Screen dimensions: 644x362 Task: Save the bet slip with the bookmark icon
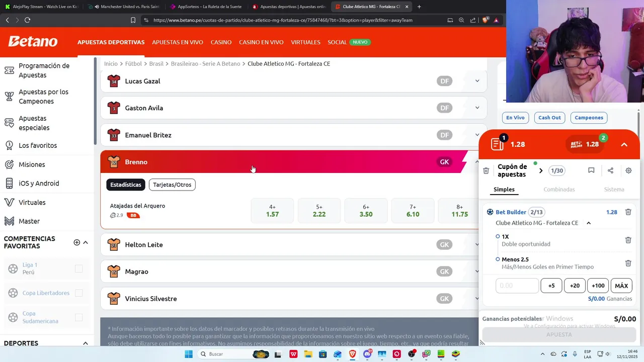[591, 170]
